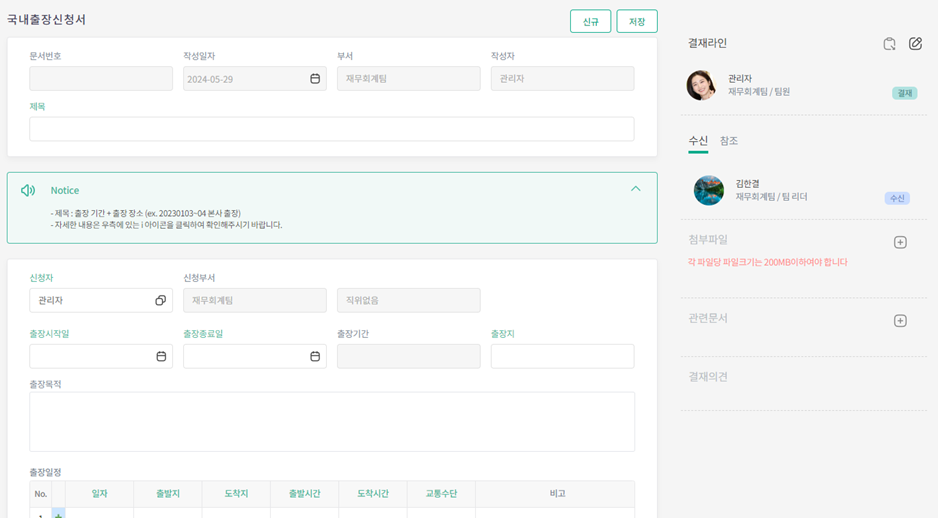This screenshot has height=518, width=938.
Task: Switch to the 수신 tab
Action: 698,141
